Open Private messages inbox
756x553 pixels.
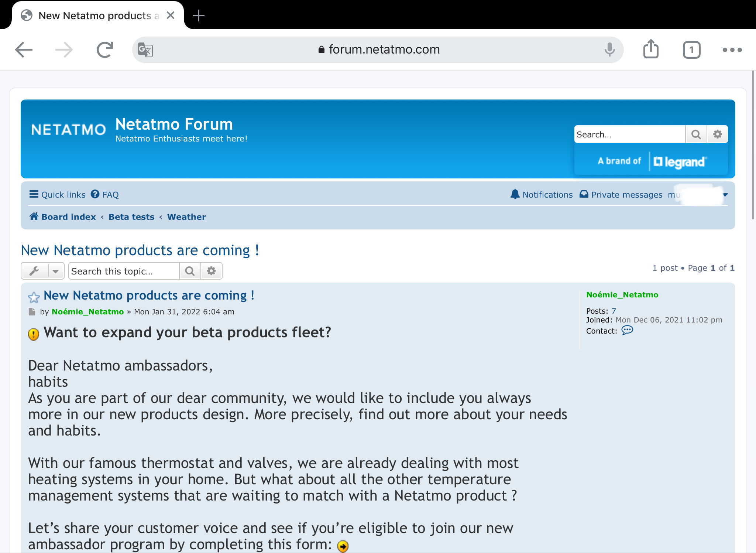(x=621, y=195)
